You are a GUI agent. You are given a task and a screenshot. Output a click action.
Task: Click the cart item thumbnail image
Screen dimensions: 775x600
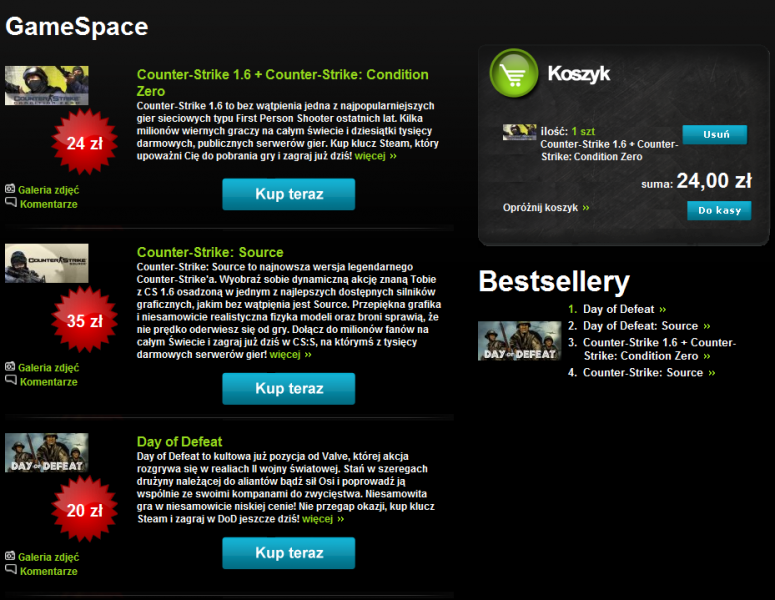pyautogui.click(x=519, y=132)
